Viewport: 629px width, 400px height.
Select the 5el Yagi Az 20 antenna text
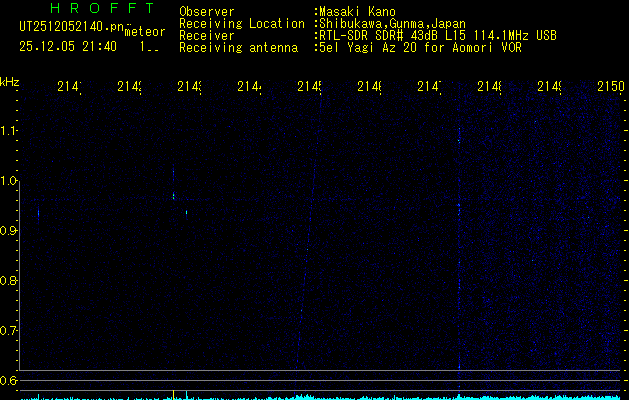pyautogui.click(x=418, y=48)
